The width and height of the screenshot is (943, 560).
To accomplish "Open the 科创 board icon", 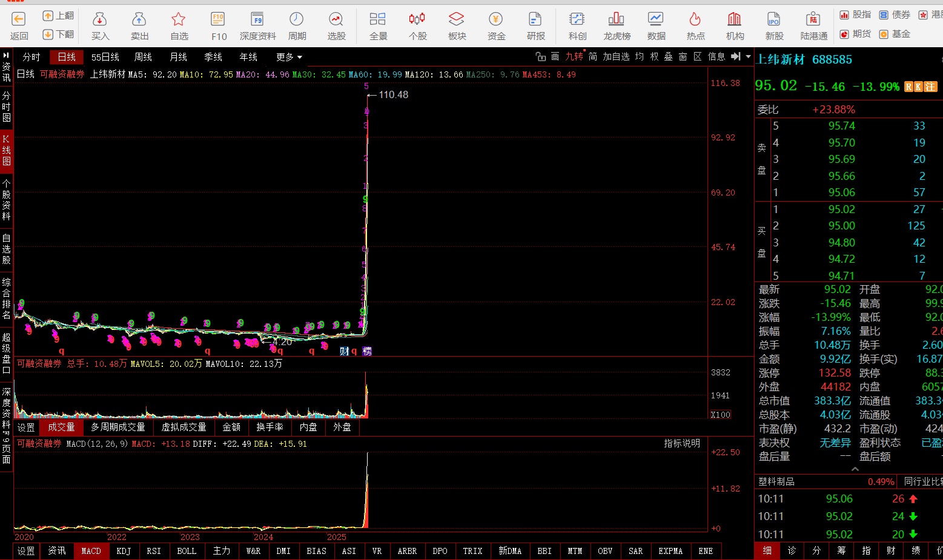I will click(x=577, y=19).
